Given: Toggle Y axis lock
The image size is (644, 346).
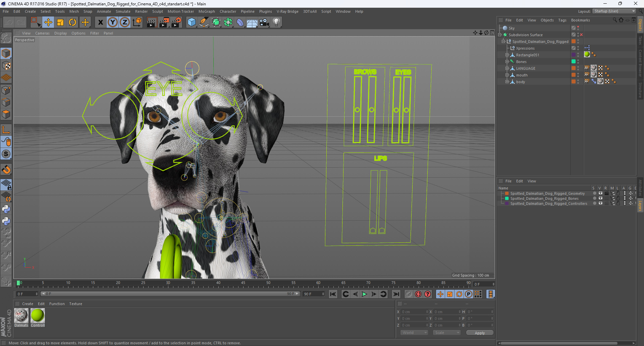Looking at the screenshot, I should pyautogui.click(x=113, y=22).
